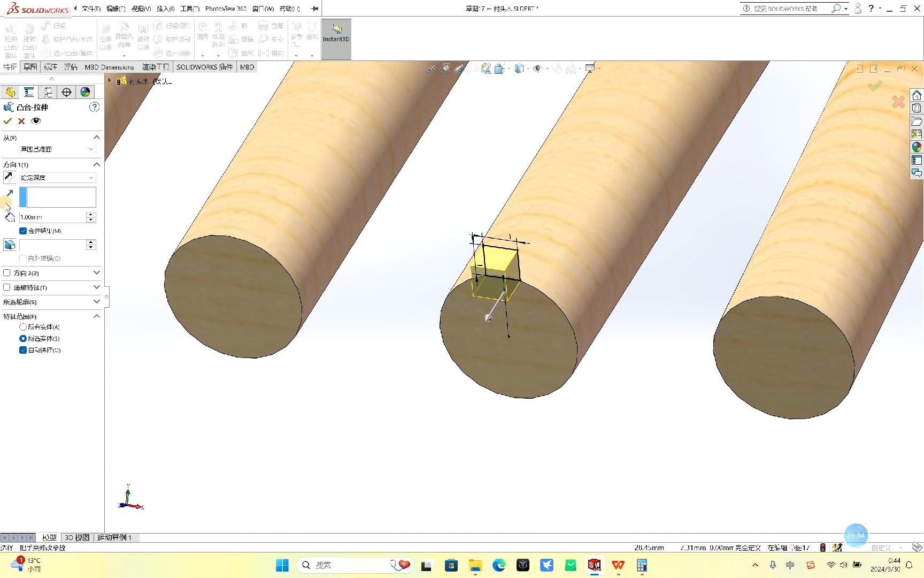Switch to the PropertyManager tab icon

29,92
